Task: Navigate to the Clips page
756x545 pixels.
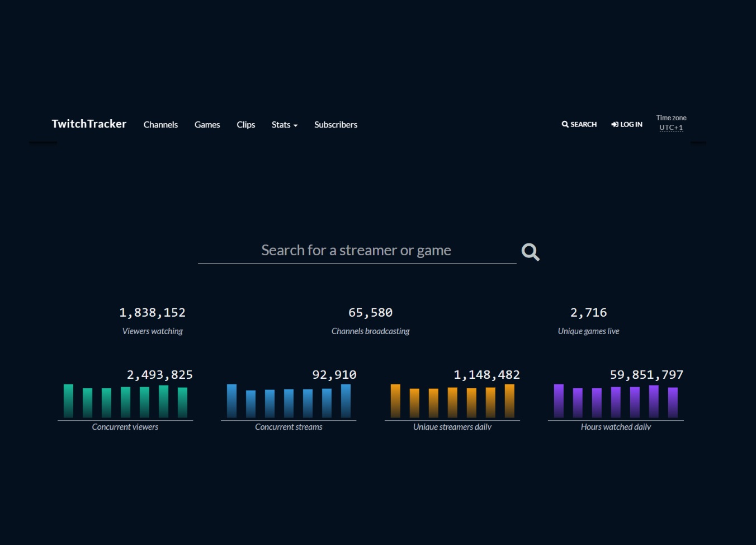Action: tap(245, 124)
